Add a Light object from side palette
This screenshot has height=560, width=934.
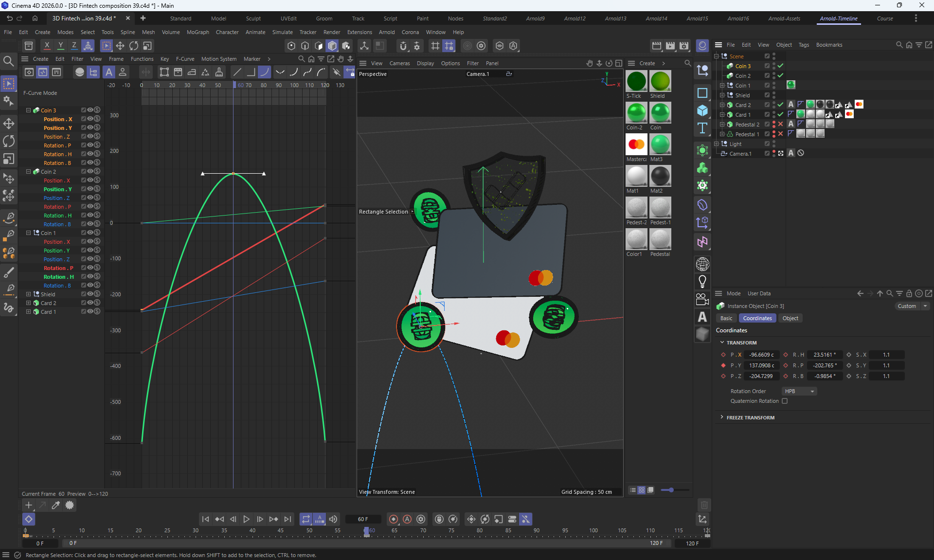click(x=702, y=281)
